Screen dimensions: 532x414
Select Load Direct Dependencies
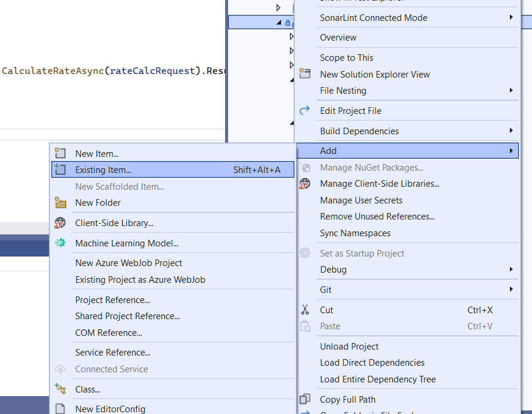[x=408, y=363]
